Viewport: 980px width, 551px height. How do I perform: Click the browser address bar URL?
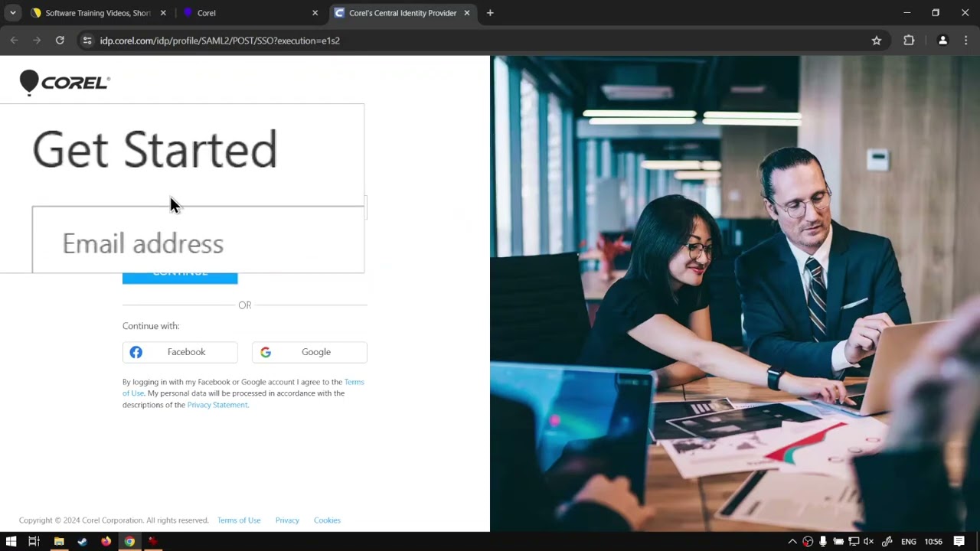click(x=220, y=41)
